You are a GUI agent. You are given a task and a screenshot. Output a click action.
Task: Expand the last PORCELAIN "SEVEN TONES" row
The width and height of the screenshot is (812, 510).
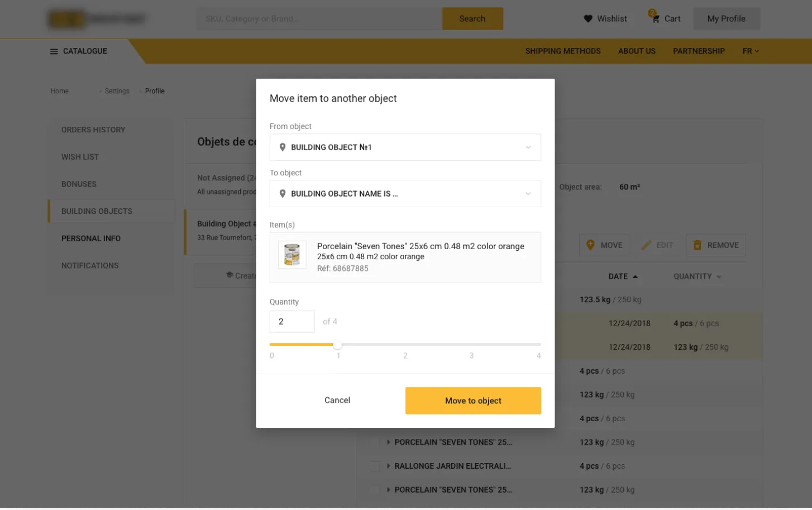(x=388, y=490)
